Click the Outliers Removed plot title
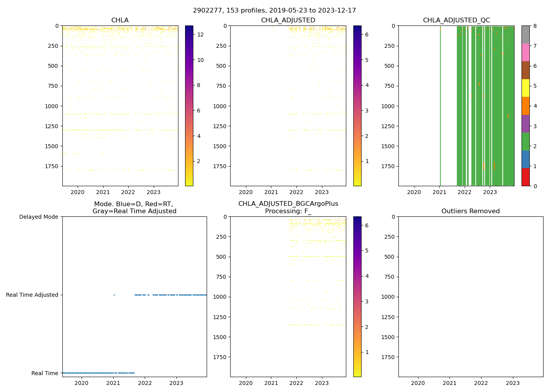 (x=470, y=211)
